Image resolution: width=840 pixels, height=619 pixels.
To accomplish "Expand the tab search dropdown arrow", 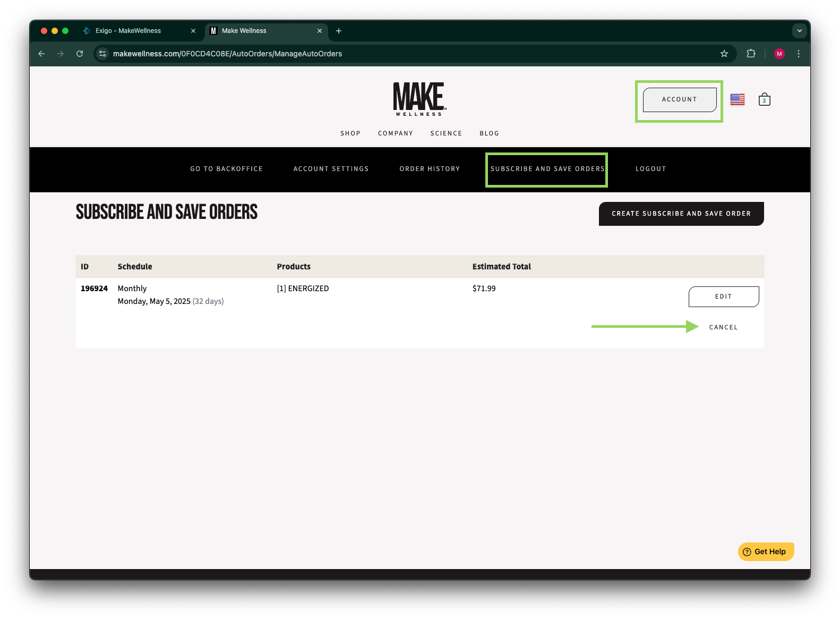I will [x=799, y=31].
